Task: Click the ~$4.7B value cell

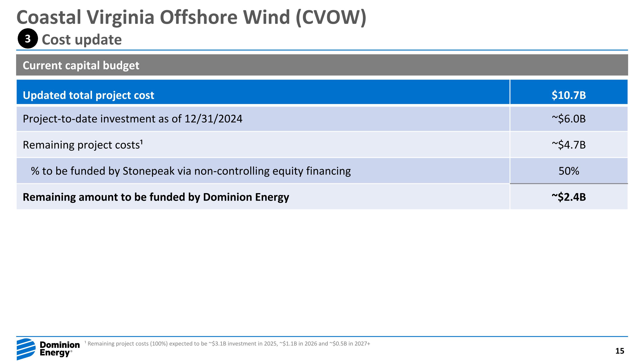Action: 568,145
